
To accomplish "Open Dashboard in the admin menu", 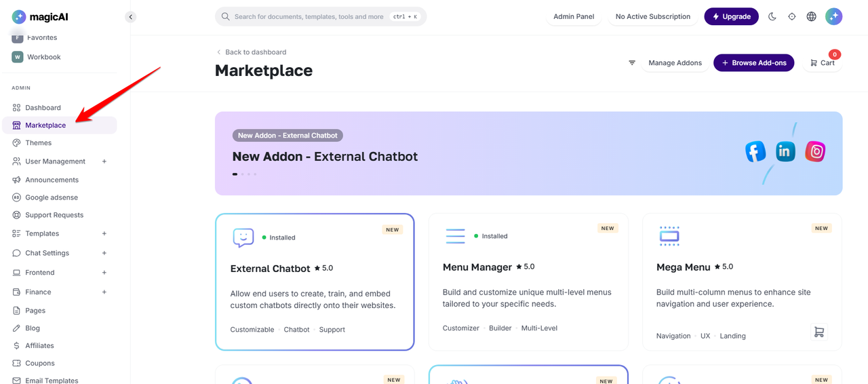I will 43,107.
